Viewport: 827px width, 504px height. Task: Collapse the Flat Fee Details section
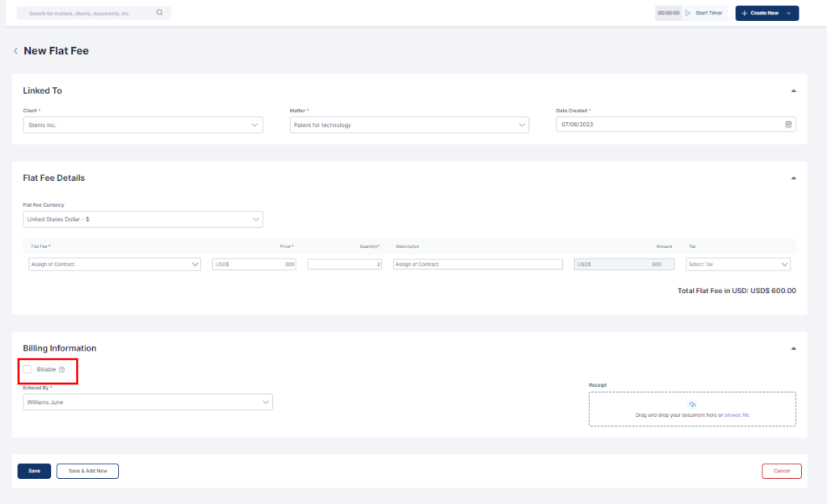click(793, 178)
